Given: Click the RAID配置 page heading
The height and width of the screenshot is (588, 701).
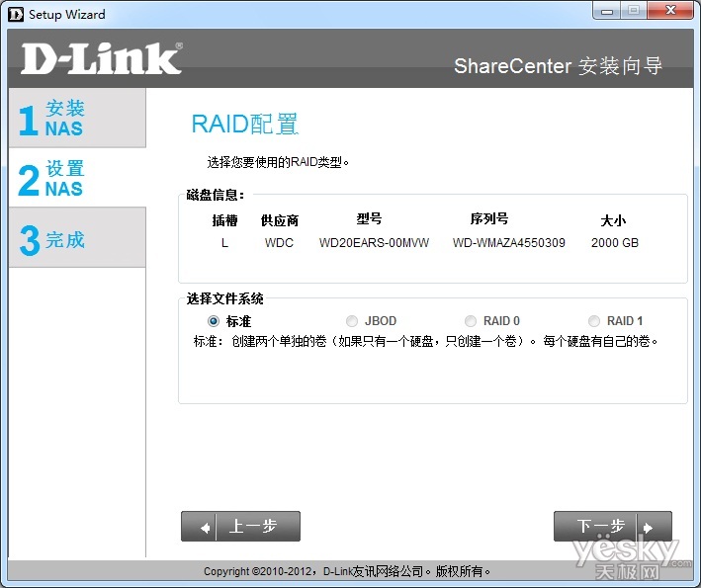Looking at the screenshot, I should coord(244,124).
